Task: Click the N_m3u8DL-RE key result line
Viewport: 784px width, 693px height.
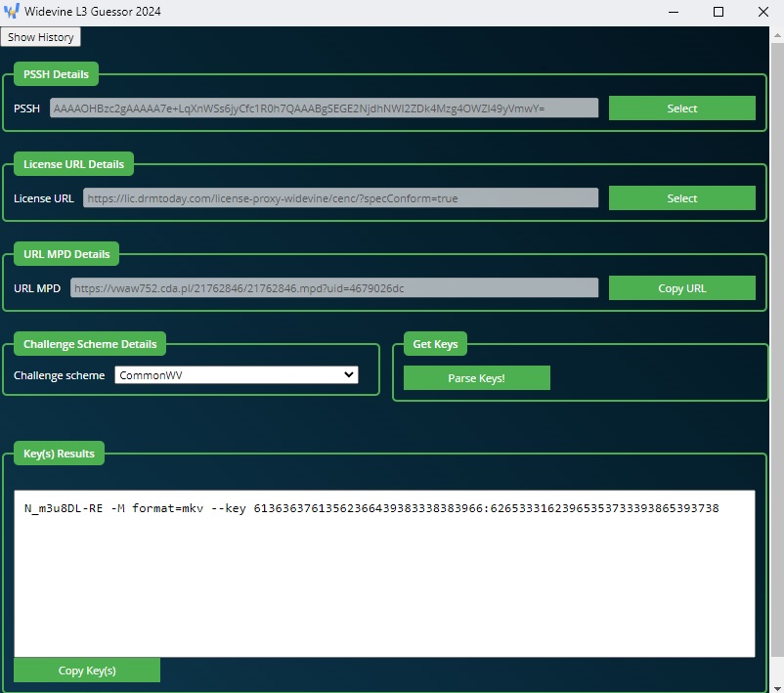Action: [371, 508]
